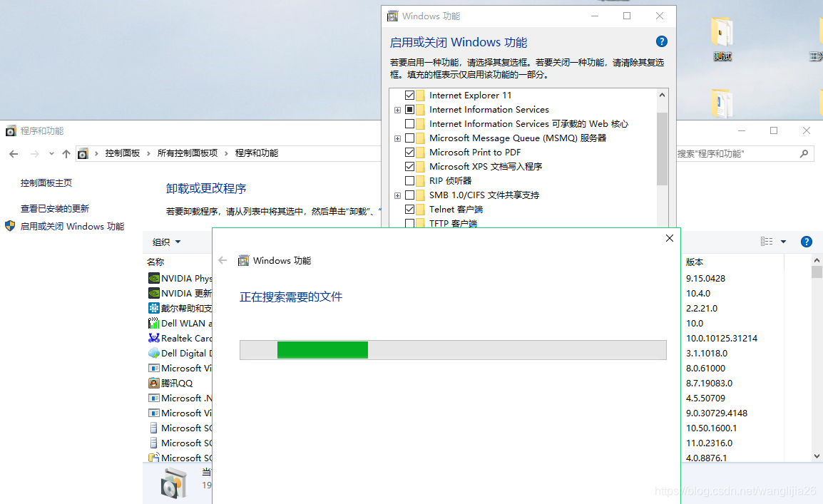Sort by the 版本 column header
The height and width of the screenshot is (504, 823).
pos(695,262)
